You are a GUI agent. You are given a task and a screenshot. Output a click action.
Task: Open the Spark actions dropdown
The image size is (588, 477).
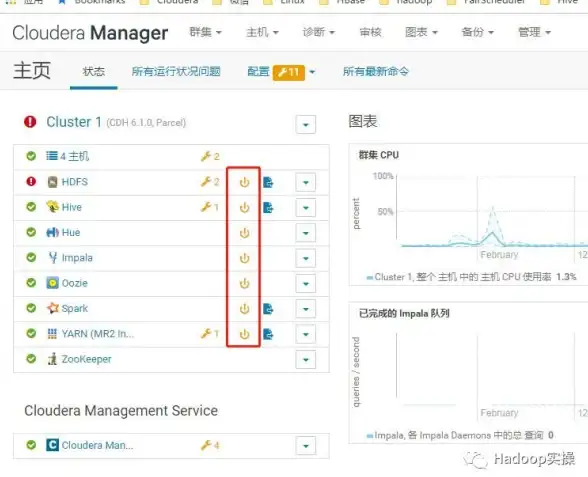point(306,309)
